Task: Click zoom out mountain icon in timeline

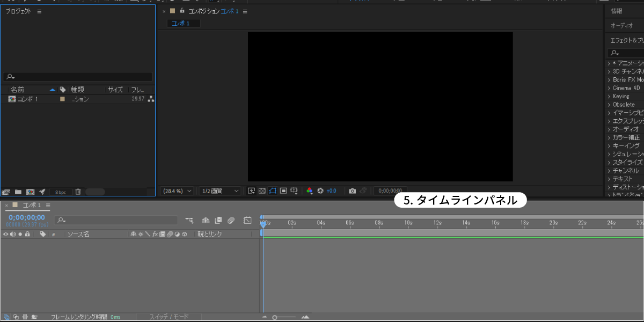Action: (264, 317)
